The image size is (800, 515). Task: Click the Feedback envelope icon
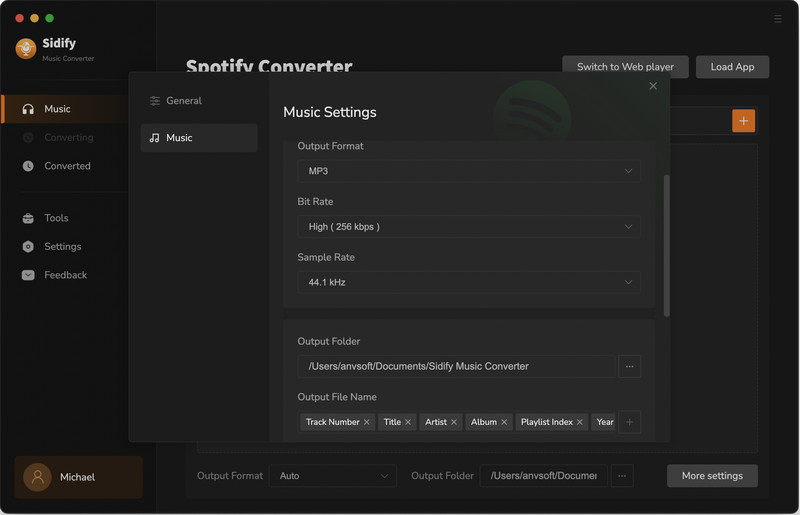28,276
